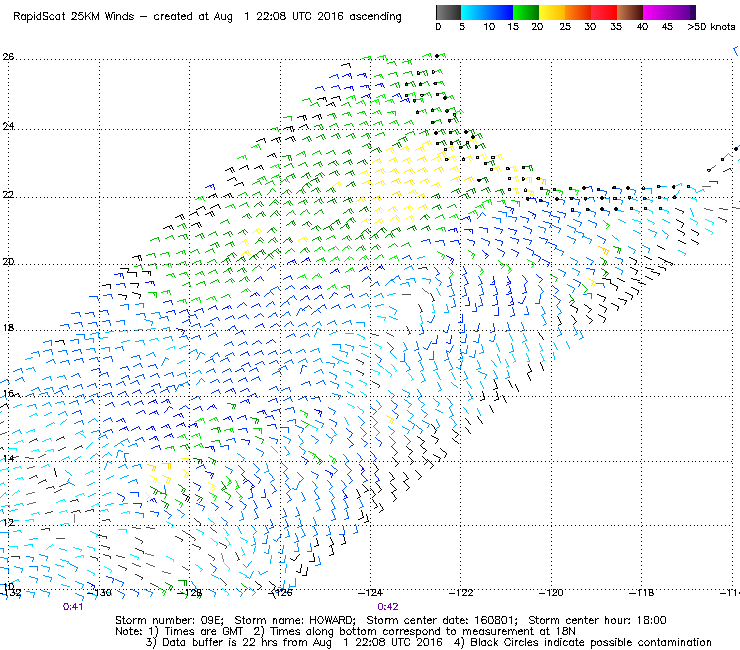The width and height of the screenshot is (740, 650).
Task: Click the 16 latitude axis label
Action: [x=8, y=393]
